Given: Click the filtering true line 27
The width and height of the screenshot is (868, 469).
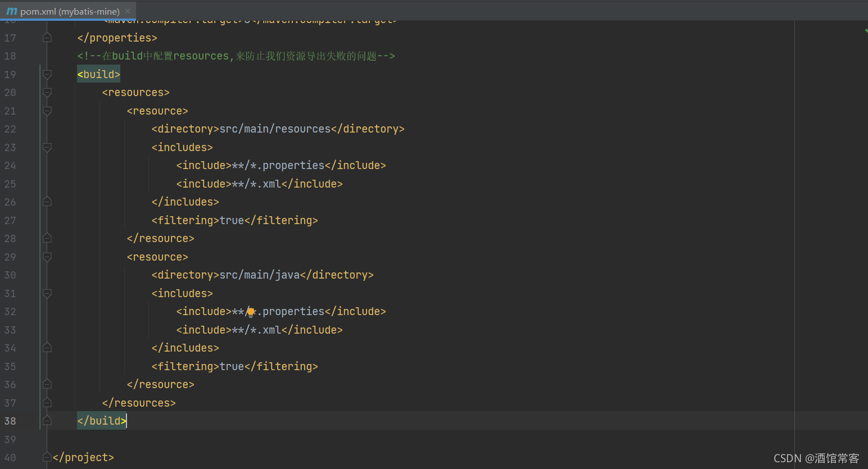Looking at the screenshot, I should pyautogui.click(x=235, y=220).
